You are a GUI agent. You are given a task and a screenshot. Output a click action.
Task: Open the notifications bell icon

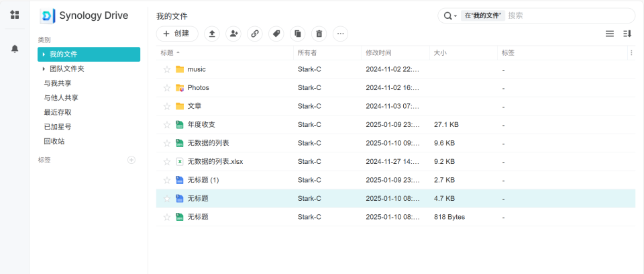[15, 48]
